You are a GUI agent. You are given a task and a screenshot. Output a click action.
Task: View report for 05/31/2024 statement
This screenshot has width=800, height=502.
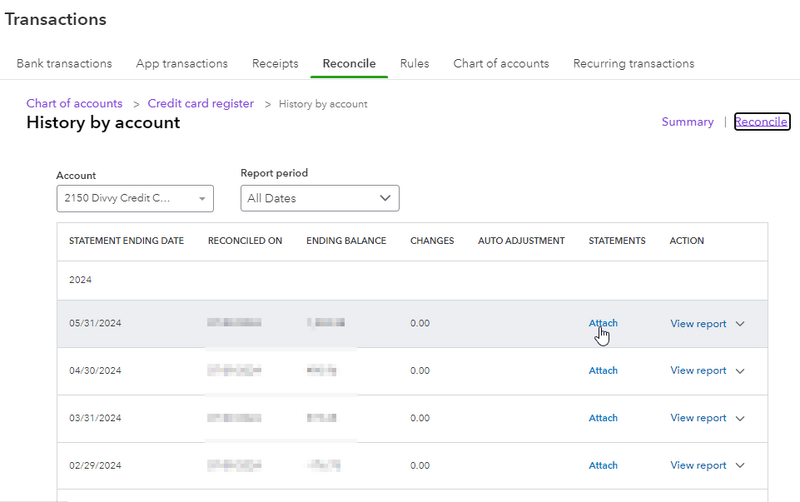click(x=698, y=323)
